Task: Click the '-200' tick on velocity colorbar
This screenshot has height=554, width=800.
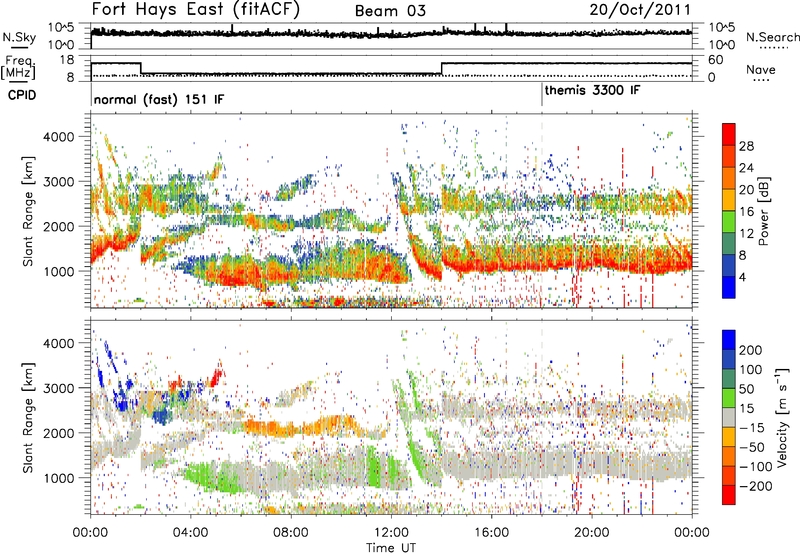Action: pyautogui.click(x=756, y=486)
